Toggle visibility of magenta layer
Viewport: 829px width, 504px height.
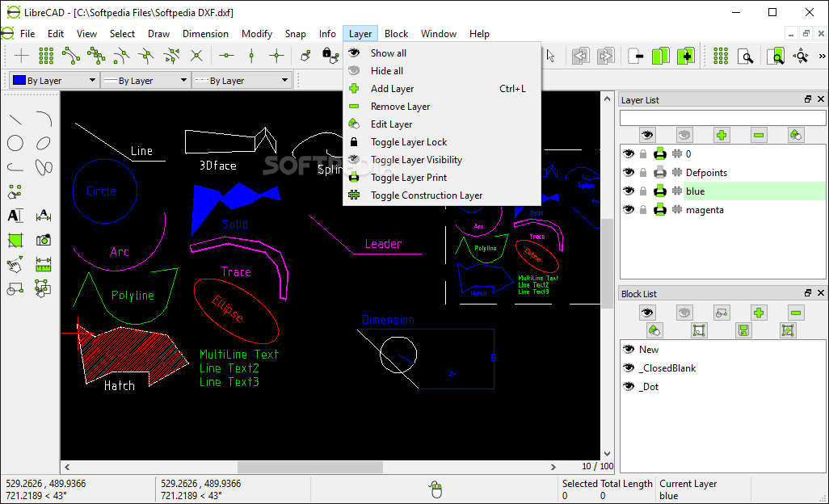[x=628, y=210]
